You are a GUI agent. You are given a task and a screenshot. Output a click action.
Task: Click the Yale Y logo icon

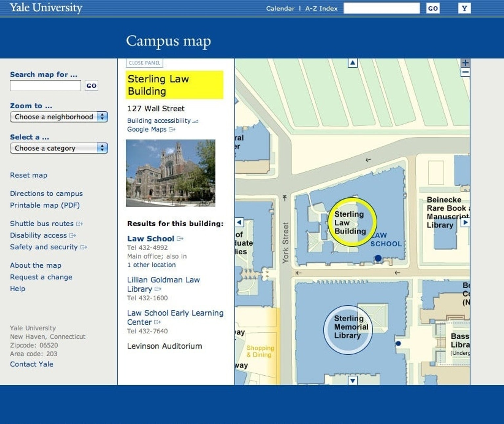[x=464, y=8]
